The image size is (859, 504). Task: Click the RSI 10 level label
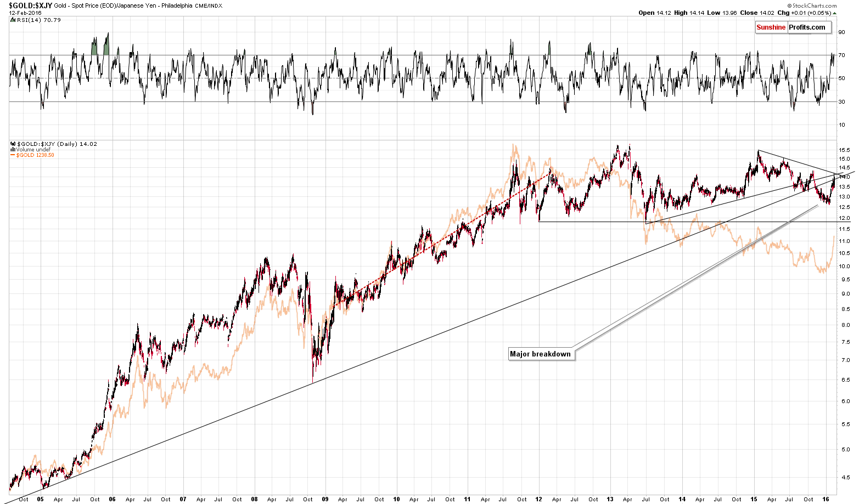click(841, 125)
